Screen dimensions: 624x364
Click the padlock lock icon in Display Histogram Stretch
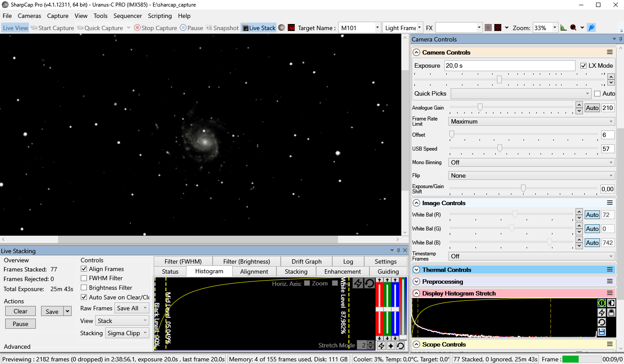pos(611,312)
